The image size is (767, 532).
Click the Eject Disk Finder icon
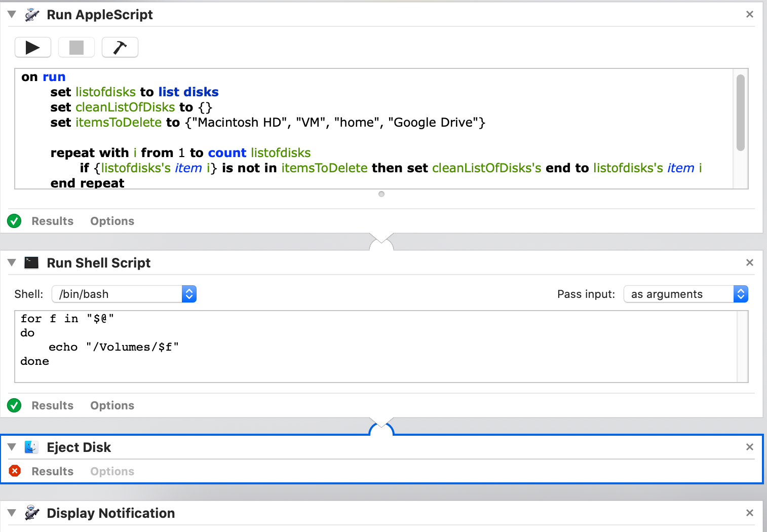pyautogui.click(x=32, y=447)
